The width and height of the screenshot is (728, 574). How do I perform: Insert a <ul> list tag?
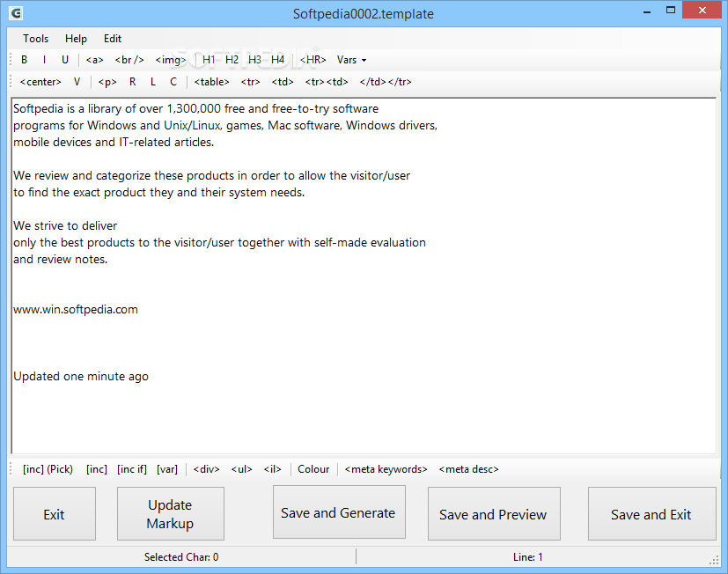(241, 469)
